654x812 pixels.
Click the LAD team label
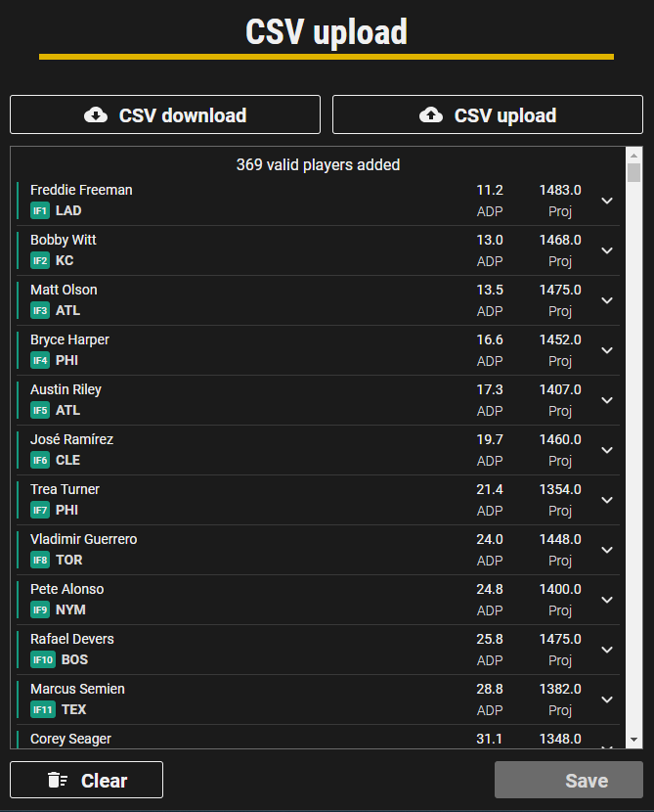tap(68, 210)
